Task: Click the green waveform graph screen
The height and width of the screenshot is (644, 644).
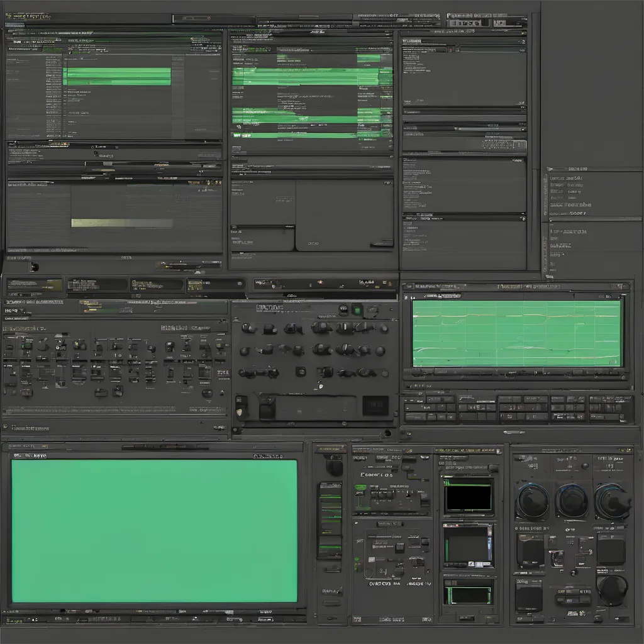Action: coord(516,333)
